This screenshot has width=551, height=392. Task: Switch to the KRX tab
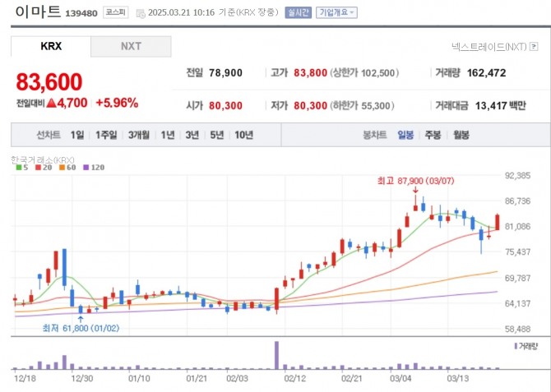pos(51,46)
